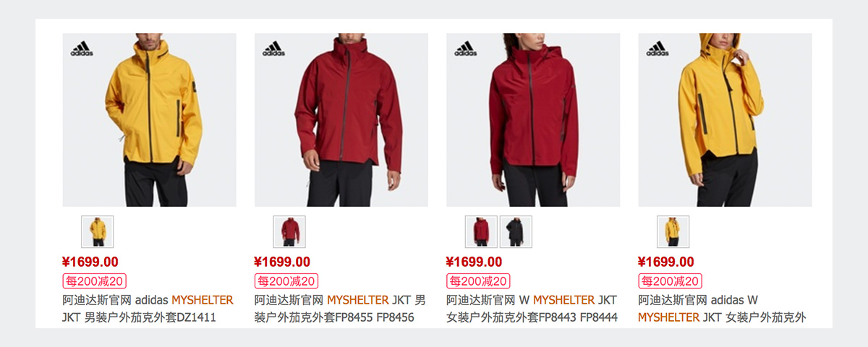Click 每200减20 promo tag on first product
This screenshot has width=868, height=347.
point(95,281)
